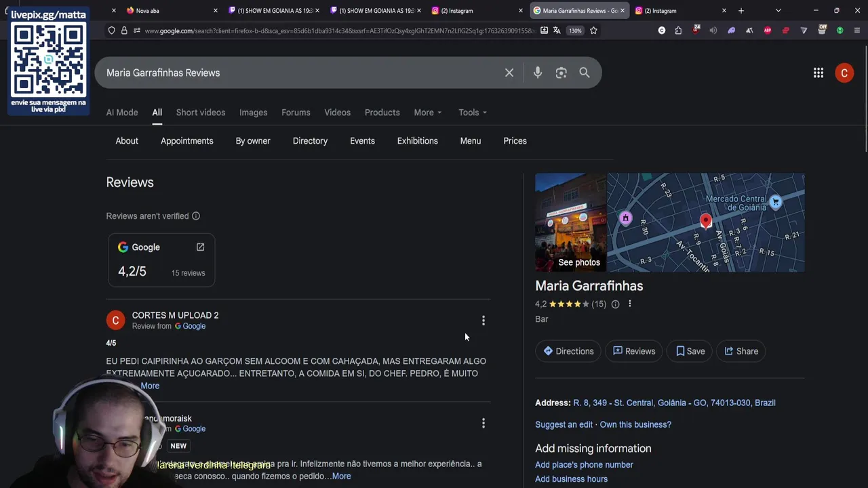This screenshot has width=868, height=488.
Task: Open the address link R. 8, 349
Action: click(674, 403)
